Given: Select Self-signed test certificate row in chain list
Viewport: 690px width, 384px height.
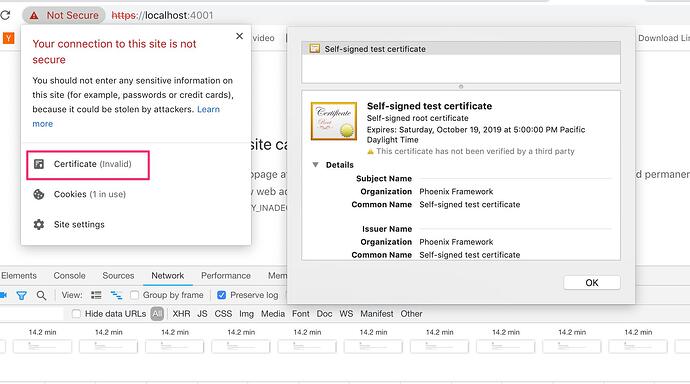Looking at the screenshot, I should click(x=461, y=49).
